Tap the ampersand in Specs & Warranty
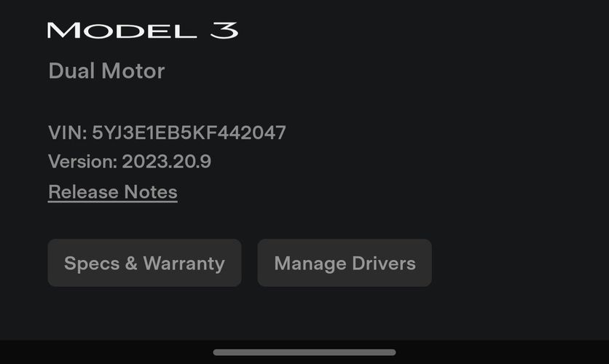 (x=131, y=263)
